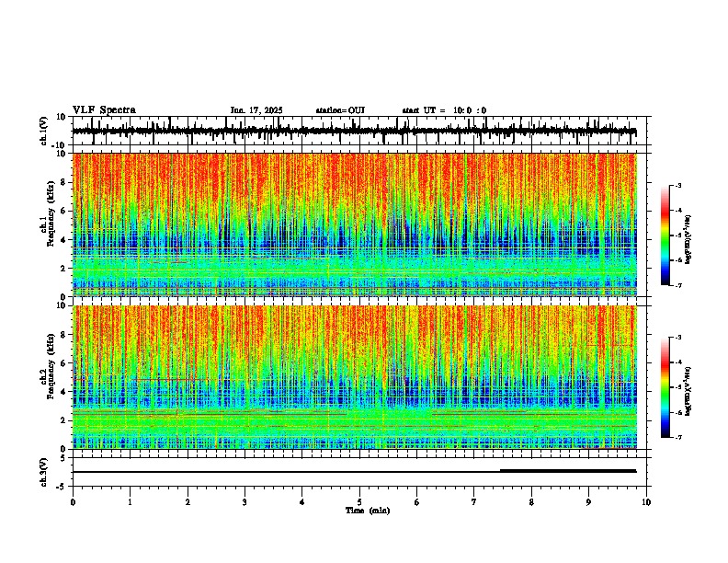The height and width of the screenshot is (563, 728).
Task: Click the ch.1 voltage waveform trace
Action: point(355,131)
